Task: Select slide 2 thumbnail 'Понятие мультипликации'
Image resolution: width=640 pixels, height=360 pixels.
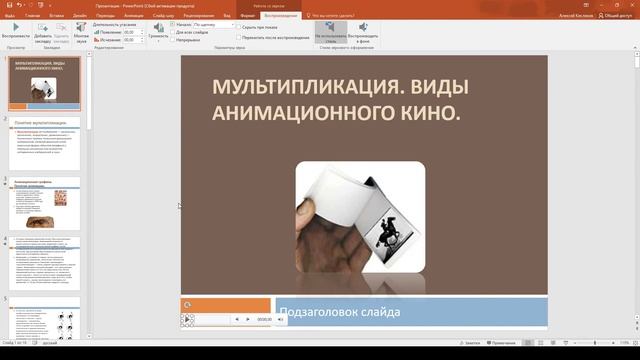Action: pos(44,144)
